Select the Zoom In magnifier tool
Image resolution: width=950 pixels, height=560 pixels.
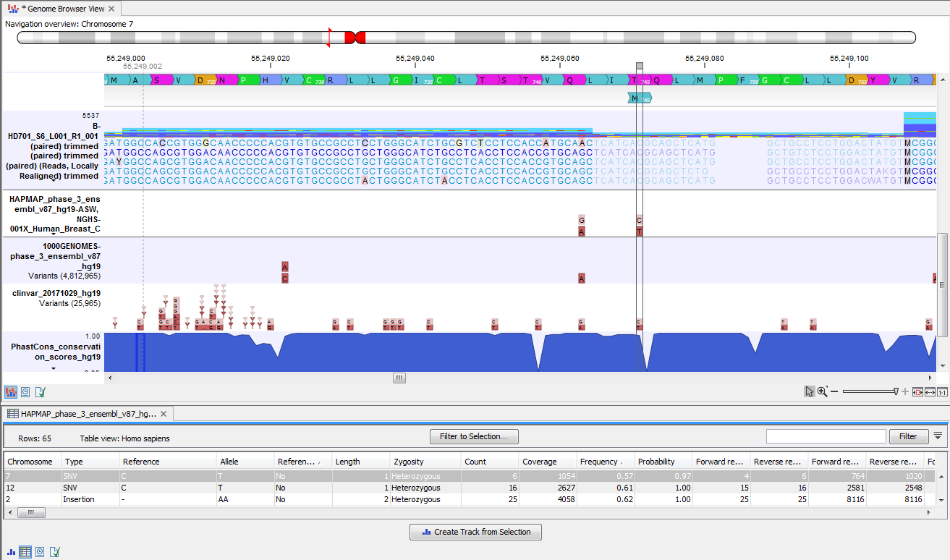[x=822, y=391]
